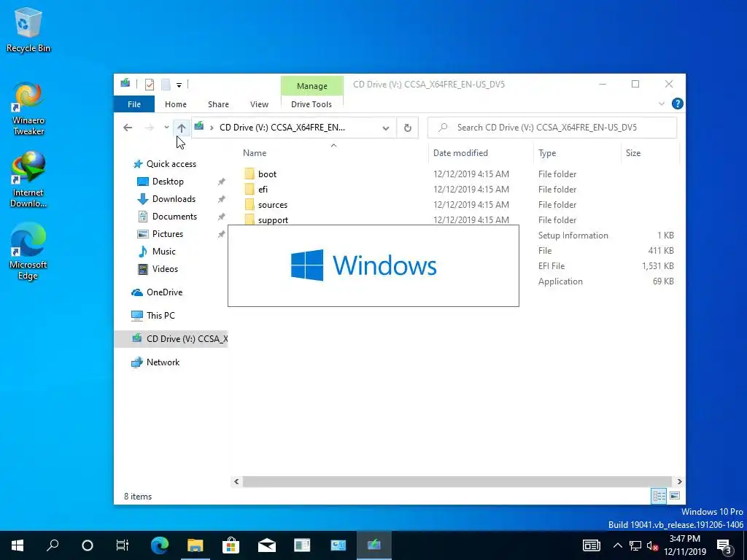Open the Drive Tools tab
This screenshot has width=747, height=560.
coord(311,104)
